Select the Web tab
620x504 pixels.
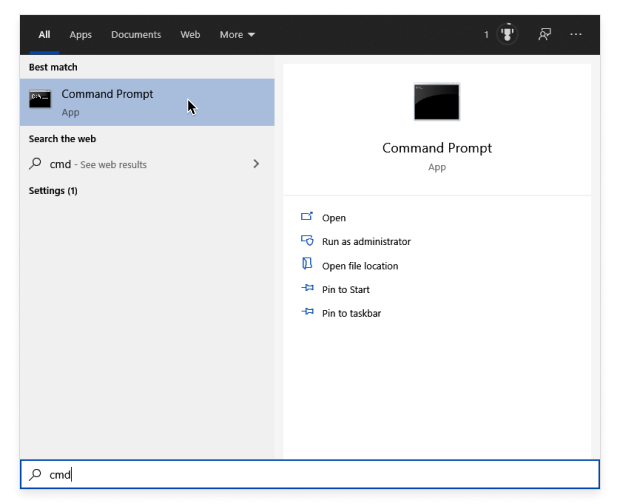pyautogui.click(x=190, y=34)
